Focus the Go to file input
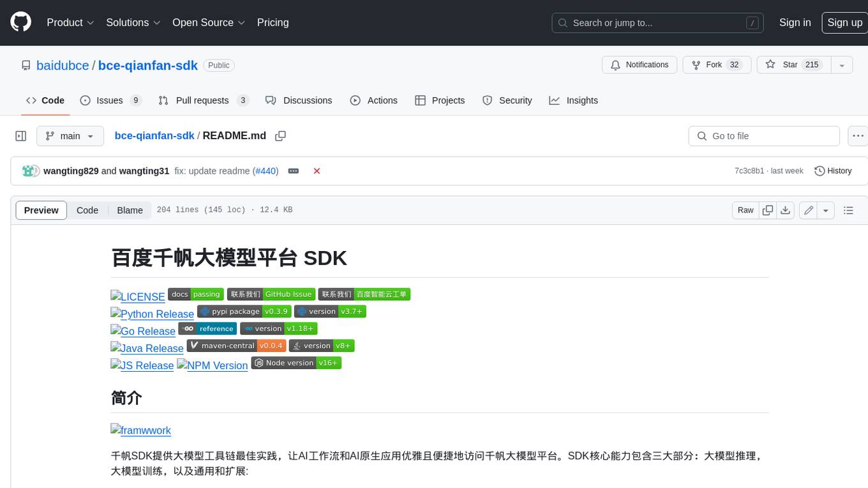868x488 pixels. tap(764, 136)
